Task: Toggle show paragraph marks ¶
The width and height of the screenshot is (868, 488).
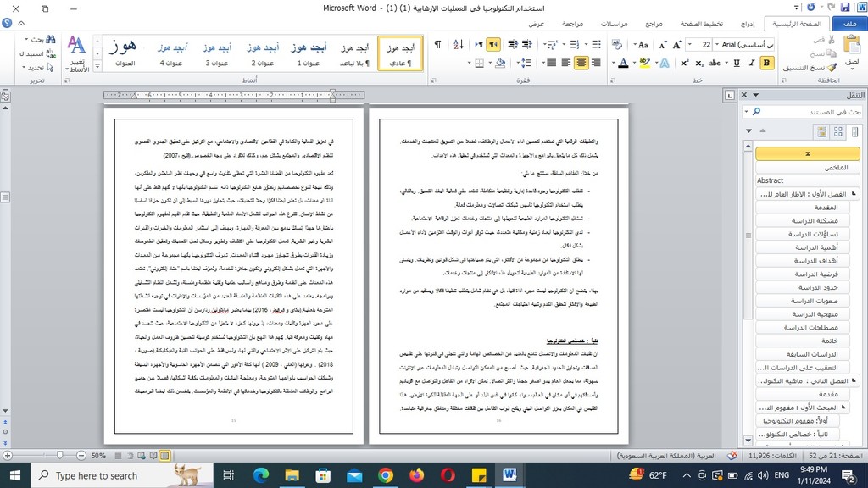Action: coord(438,45)
